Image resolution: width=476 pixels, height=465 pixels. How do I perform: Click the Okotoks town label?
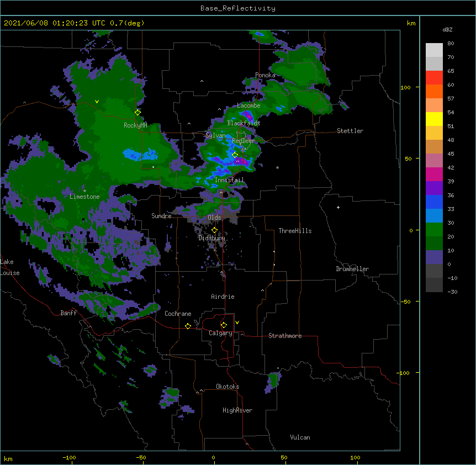click(228, 387)
